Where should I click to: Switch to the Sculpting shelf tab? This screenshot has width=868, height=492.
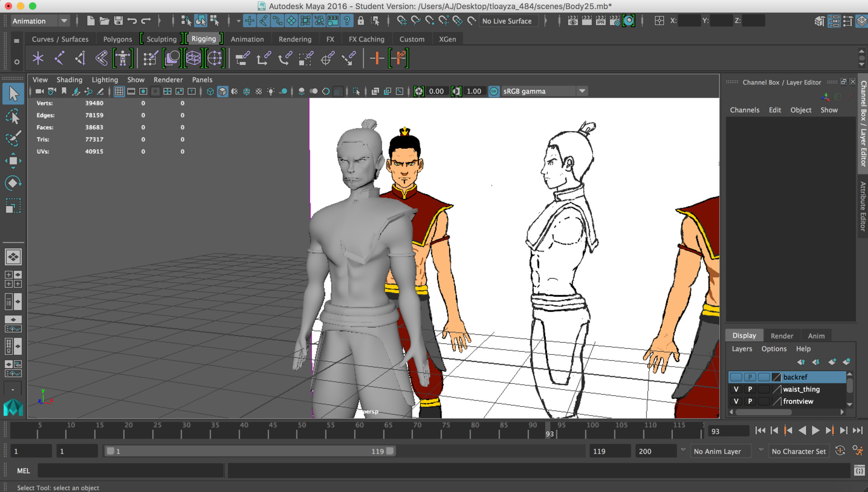[x=161, y=39]
